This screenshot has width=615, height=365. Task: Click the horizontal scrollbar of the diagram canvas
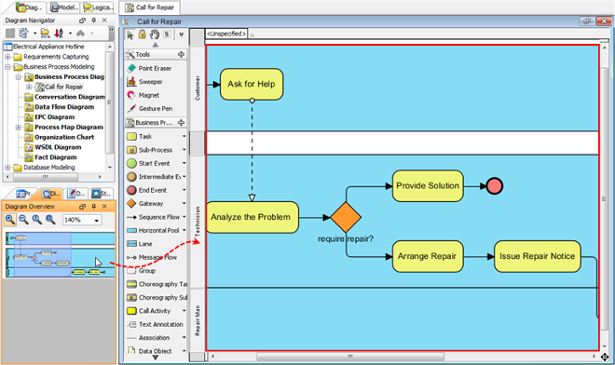(x=350, y=356)
